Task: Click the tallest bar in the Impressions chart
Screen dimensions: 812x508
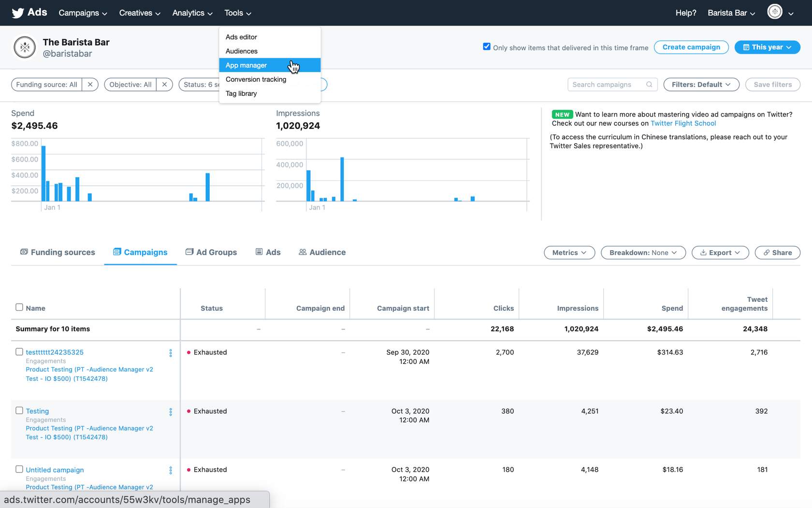Action: [x=342, y=179]
